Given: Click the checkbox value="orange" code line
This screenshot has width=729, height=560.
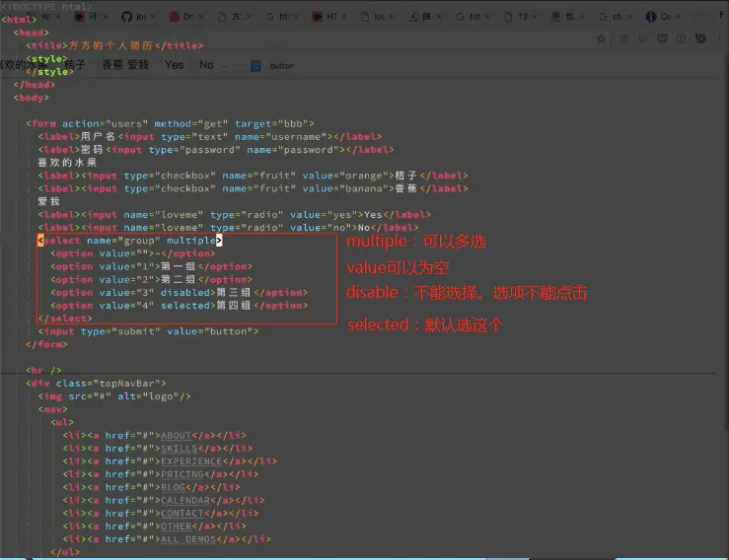Looking at the screenshot, I should tap(253, 175).
